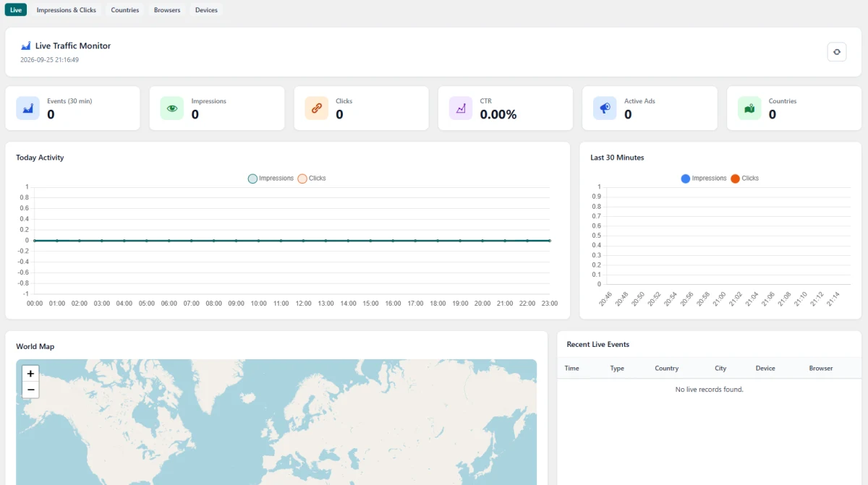This screenshot has height=485, width=868.
Task: Toggle Impressions series in Last 30 Minutes legend
Action: pyautogui.click(x=704, y=179)
